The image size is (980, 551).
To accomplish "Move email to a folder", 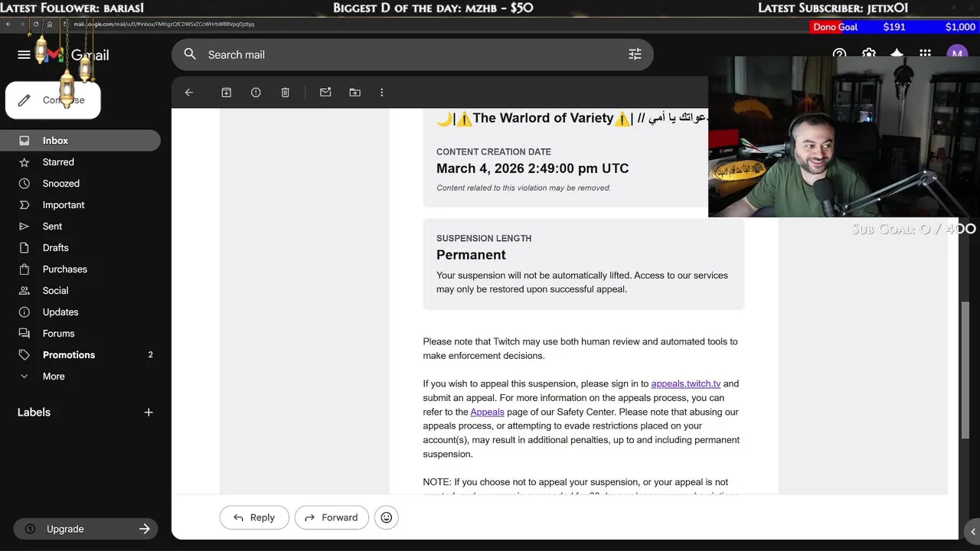I will pos(354,93).
